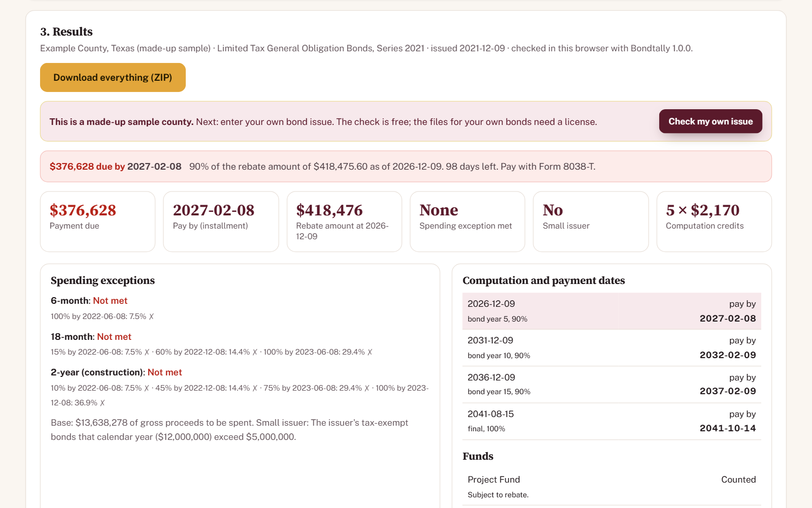This screenshot has height=508, width=812.
Task: Click the Project Fund row label
Action: [x=494, y=480]
